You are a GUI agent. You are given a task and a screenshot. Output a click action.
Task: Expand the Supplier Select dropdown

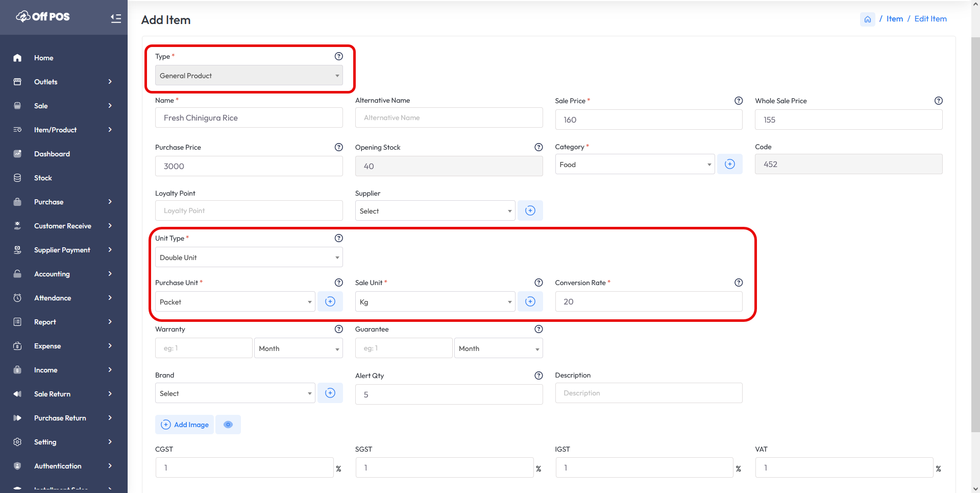pos(435,211)
